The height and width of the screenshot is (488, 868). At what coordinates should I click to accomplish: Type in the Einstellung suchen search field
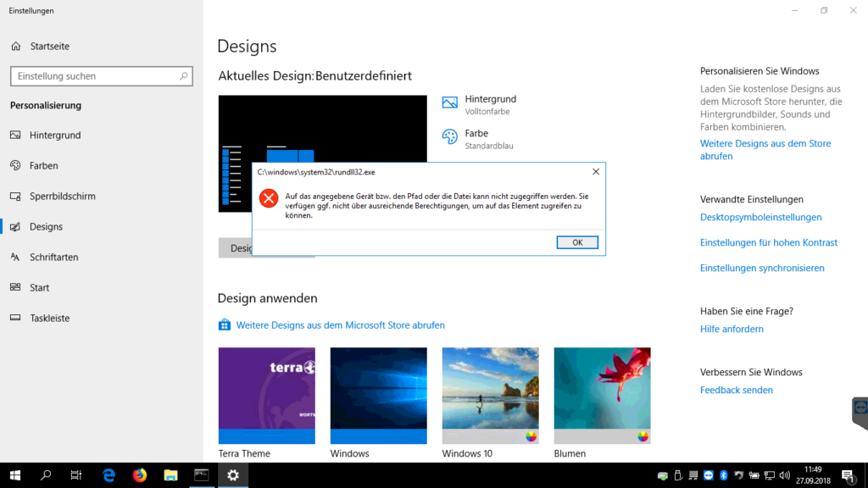(93, 76)
